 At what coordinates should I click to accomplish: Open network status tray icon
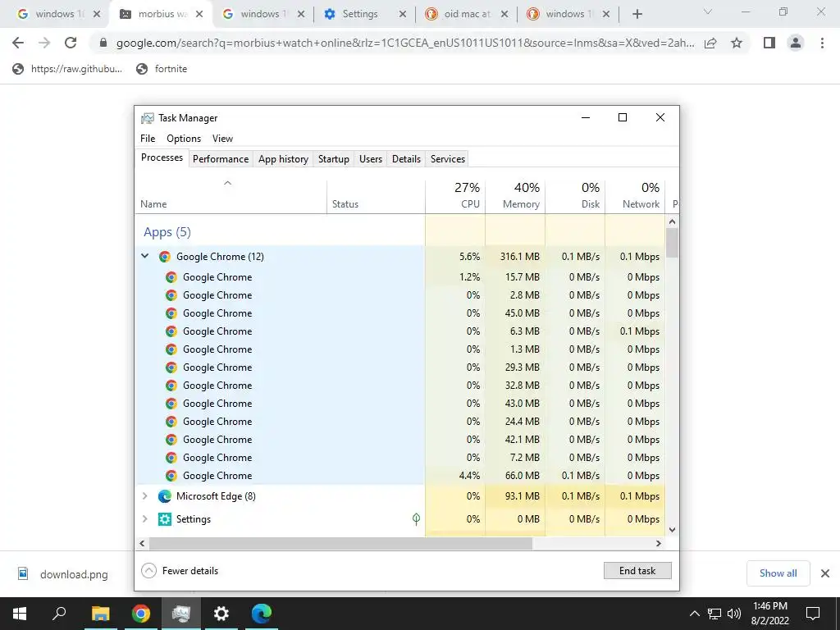714,614
